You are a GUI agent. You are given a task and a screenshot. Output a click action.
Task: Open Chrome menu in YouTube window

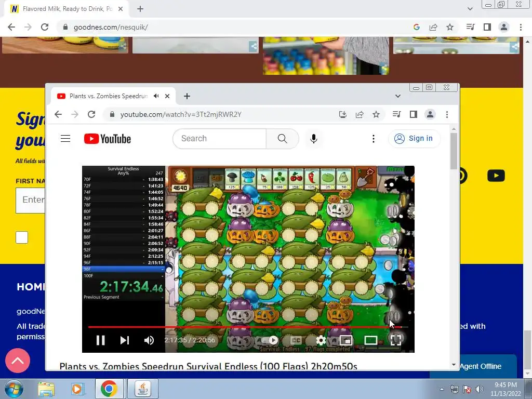pos(447,114)
